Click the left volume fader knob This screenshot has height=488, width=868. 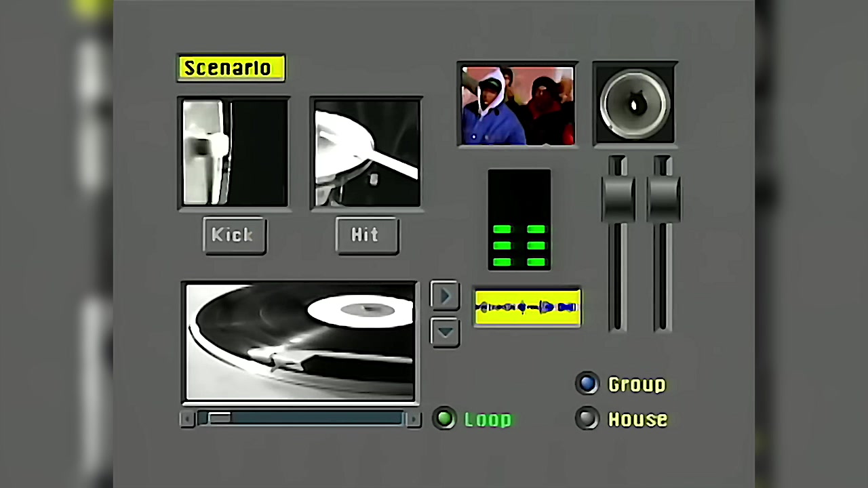coord(618,198)
